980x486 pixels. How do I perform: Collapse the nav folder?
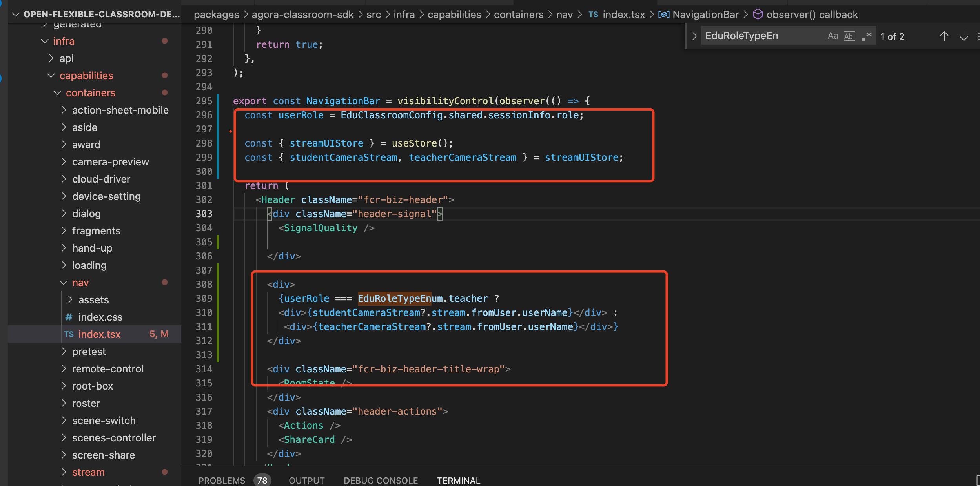[64, 283]
